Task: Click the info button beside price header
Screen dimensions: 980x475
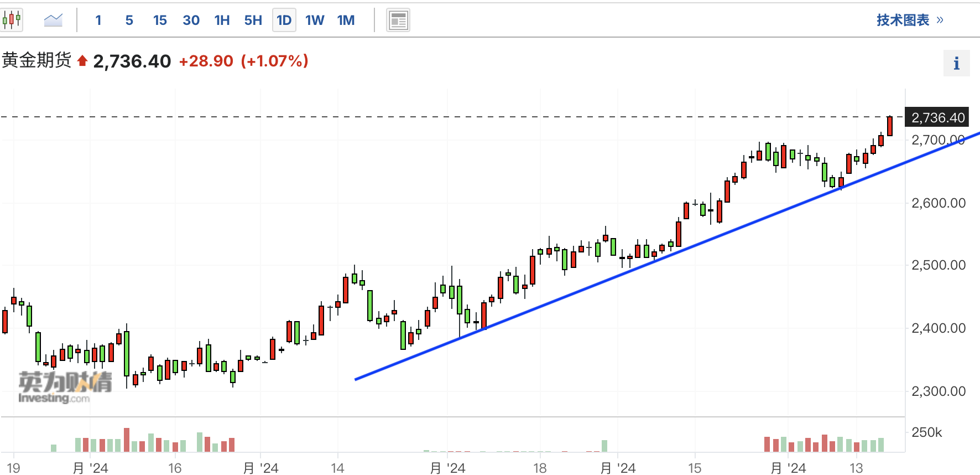Action: tap(956, 63)
